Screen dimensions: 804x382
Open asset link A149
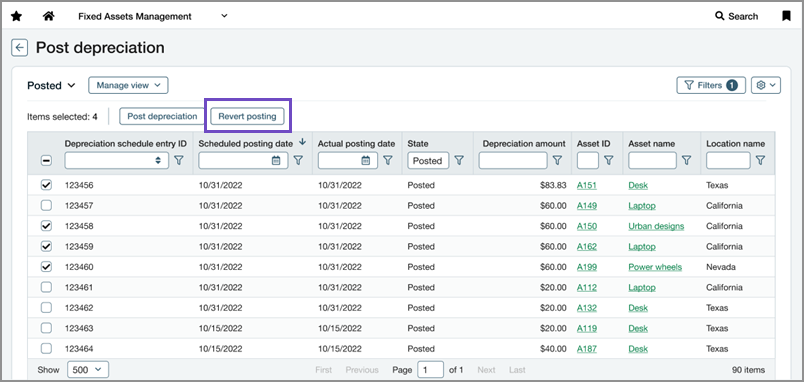click(x=587, y=206)
